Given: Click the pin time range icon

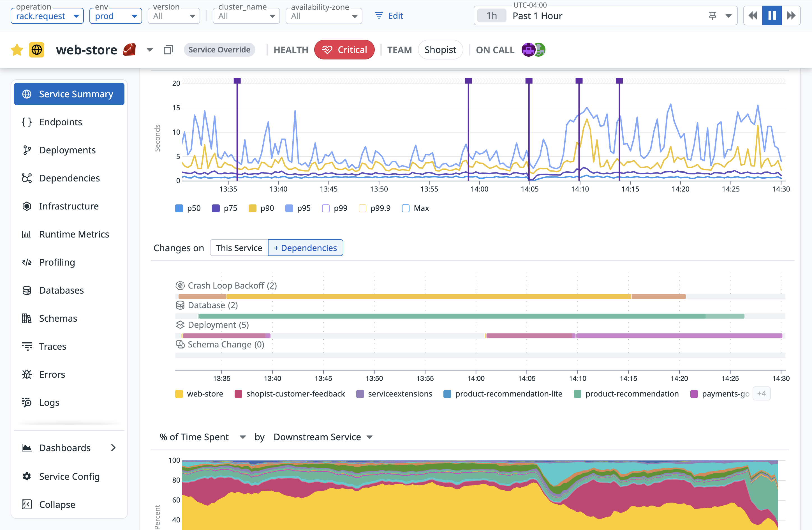Looking at the screenshot, I should pyautogui.click(x=712, y=16).
